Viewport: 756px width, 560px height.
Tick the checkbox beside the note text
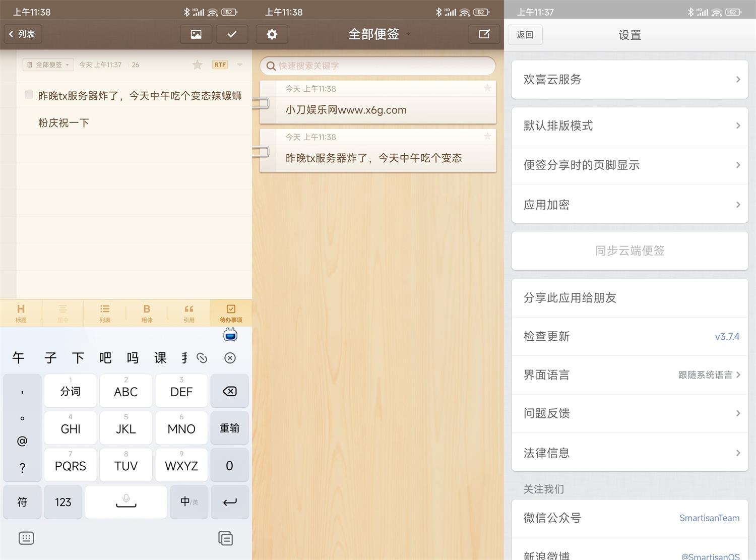tap(29, 95)
